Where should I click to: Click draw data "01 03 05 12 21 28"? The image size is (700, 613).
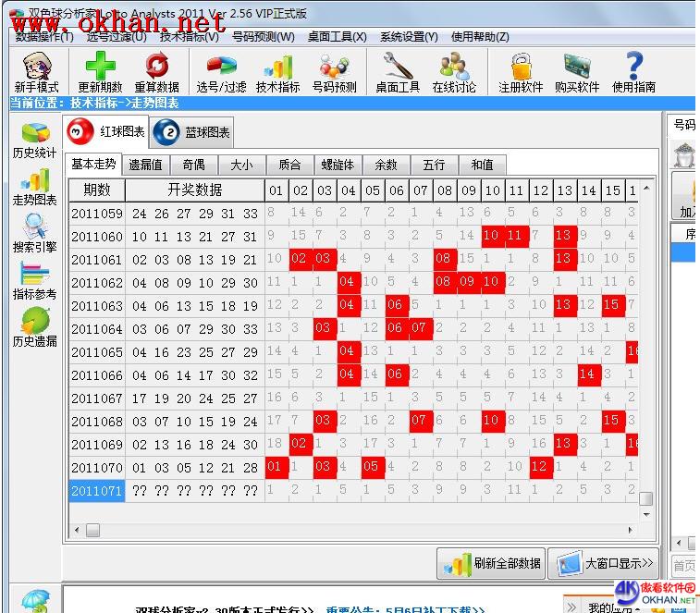(194, 468)
